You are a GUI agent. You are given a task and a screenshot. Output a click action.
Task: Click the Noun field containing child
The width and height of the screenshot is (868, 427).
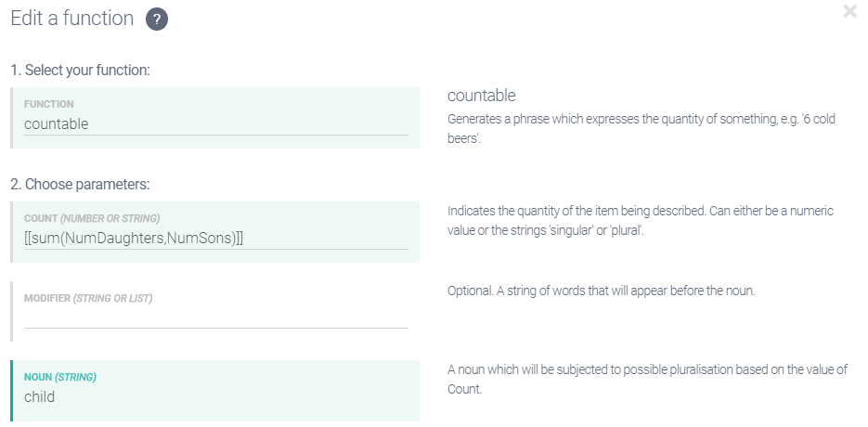[x=215, y=397]
